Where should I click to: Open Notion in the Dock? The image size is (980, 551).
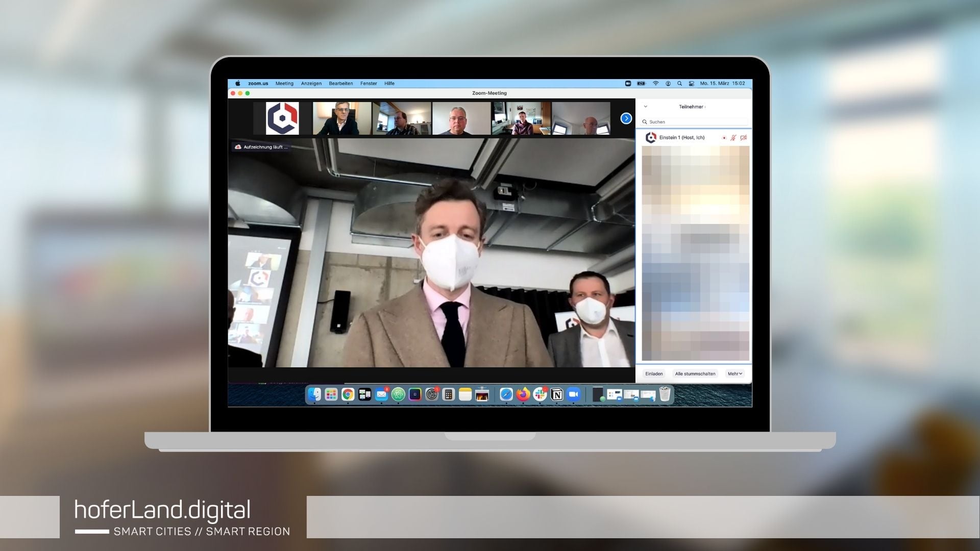click(x=556, y=394)
